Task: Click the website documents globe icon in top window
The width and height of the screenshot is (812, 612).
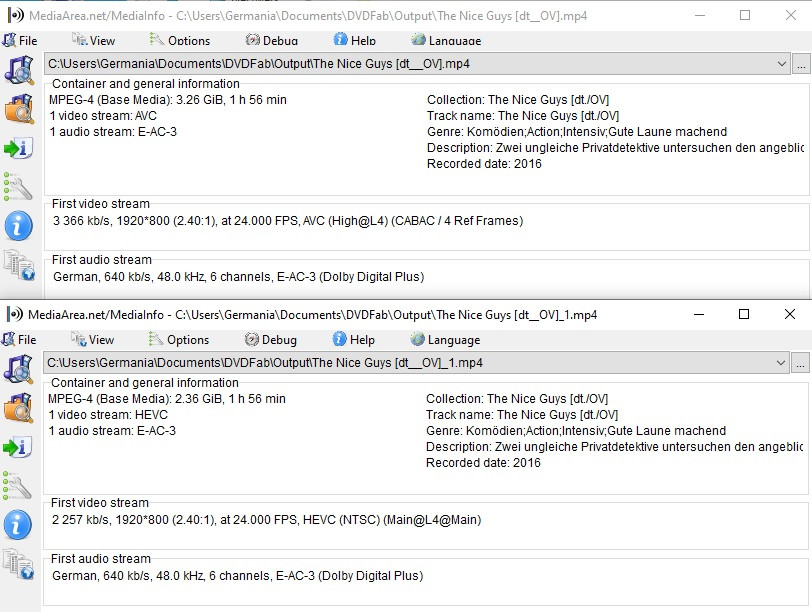Action: point(19,265)
